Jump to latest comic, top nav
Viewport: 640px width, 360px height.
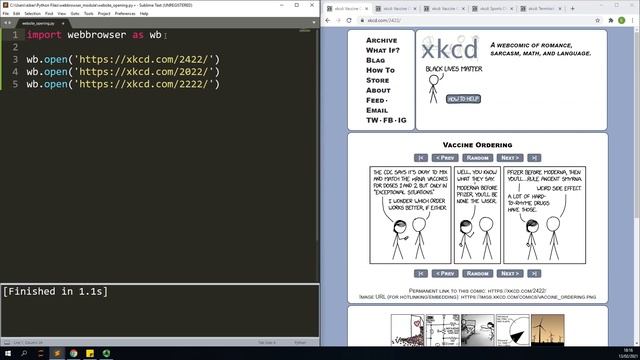(534, 158)
